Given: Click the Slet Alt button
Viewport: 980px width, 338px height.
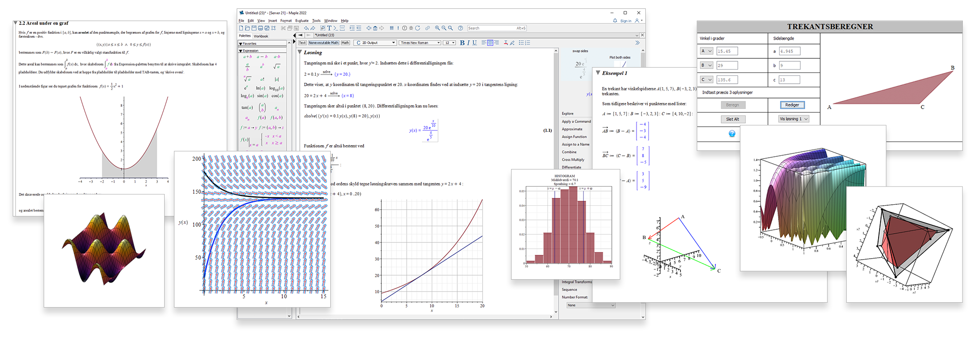Looking at the screenshot, I should coord(733,119).
